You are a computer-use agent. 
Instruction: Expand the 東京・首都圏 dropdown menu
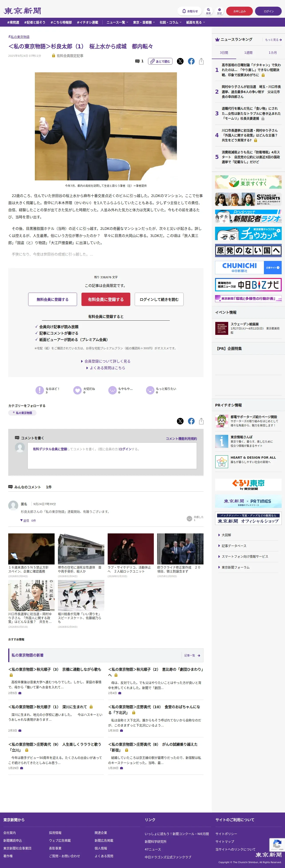[144, 22]
